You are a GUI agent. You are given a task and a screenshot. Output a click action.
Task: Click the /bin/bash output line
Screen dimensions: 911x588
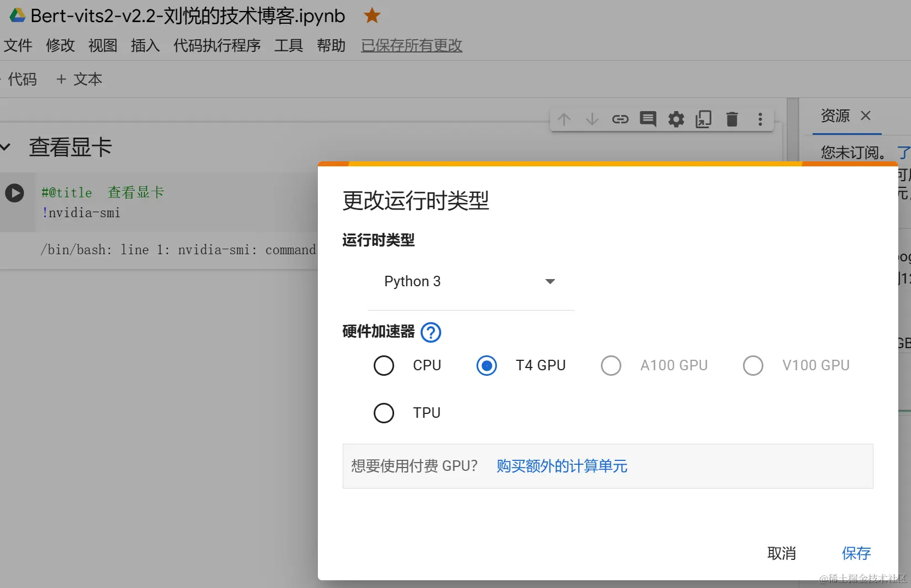(x=178, y=250)
